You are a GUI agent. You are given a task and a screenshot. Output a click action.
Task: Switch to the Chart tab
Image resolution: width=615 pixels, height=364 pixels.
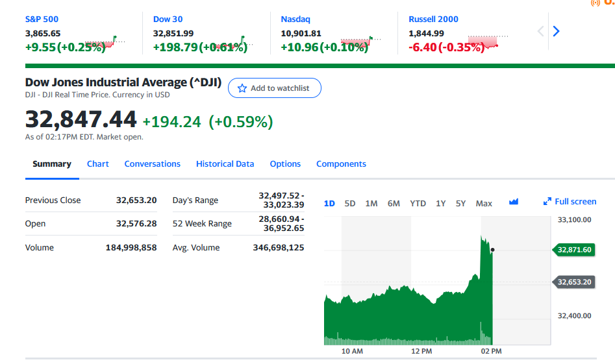click(x=97, y=164)
